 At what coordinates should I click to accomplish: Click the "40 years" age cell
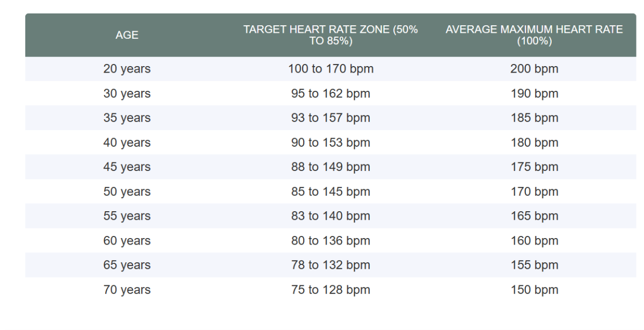(127, 142)
